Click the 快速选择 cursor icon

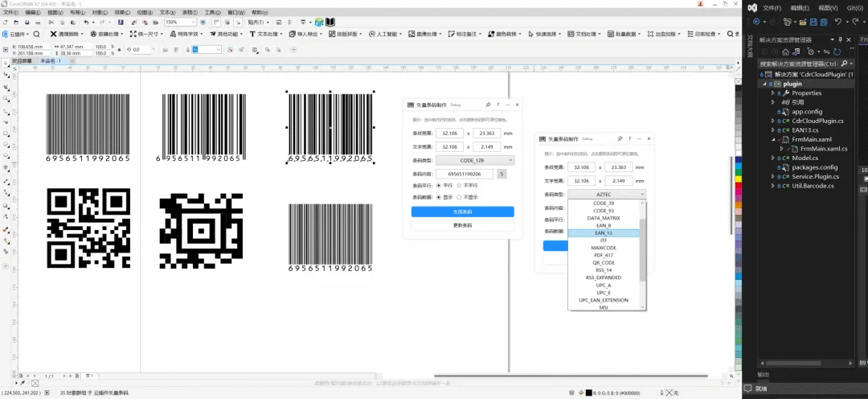[x=531, y=34]
